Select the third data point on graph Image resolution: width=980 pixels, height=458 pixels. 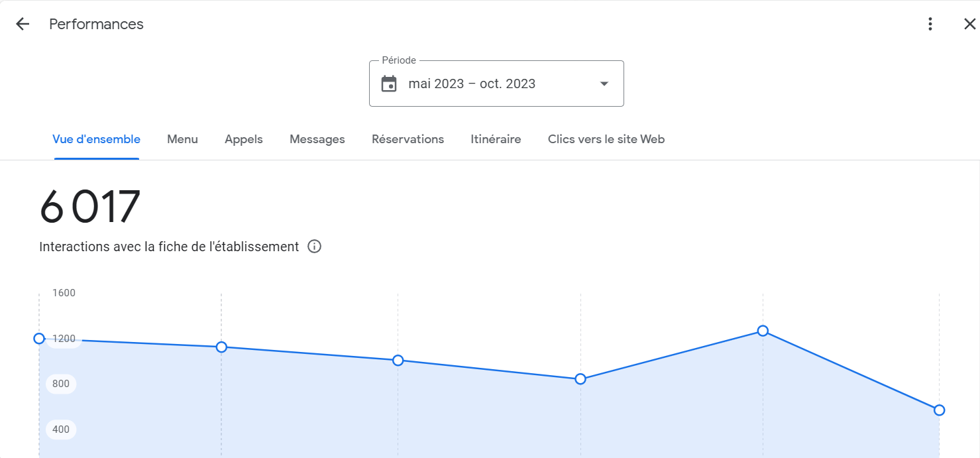pos(398,361)
